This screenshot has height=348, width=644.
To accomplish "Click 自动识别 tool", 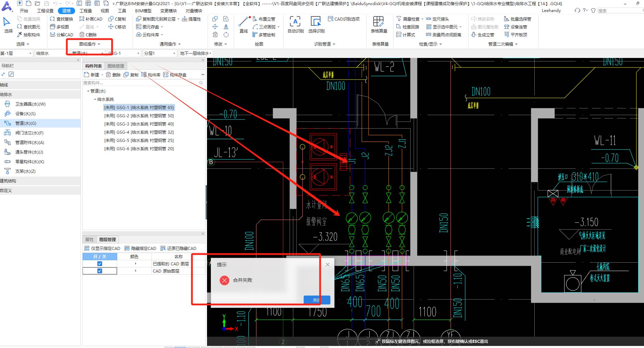I will (295, 25).
